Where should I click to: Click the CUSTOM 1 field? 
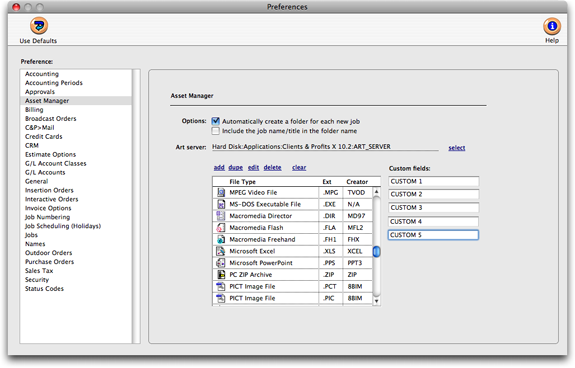click(x=433, y=181)
